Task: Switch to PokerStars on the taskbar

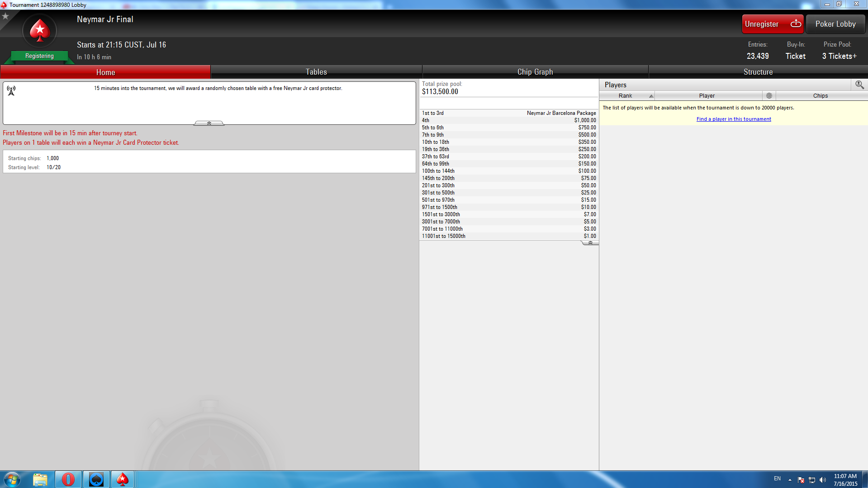Action: pyautogui.click(x=123, y=479)
